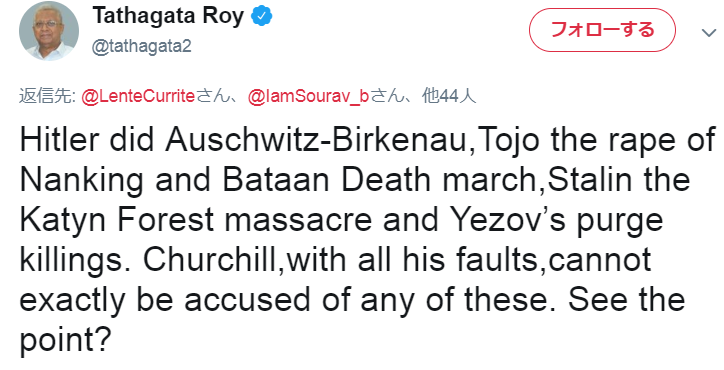Click Auschwitz-Birkenau in the tweet text
This screenshot has height=370, width=724.
(x=316, y=139)
